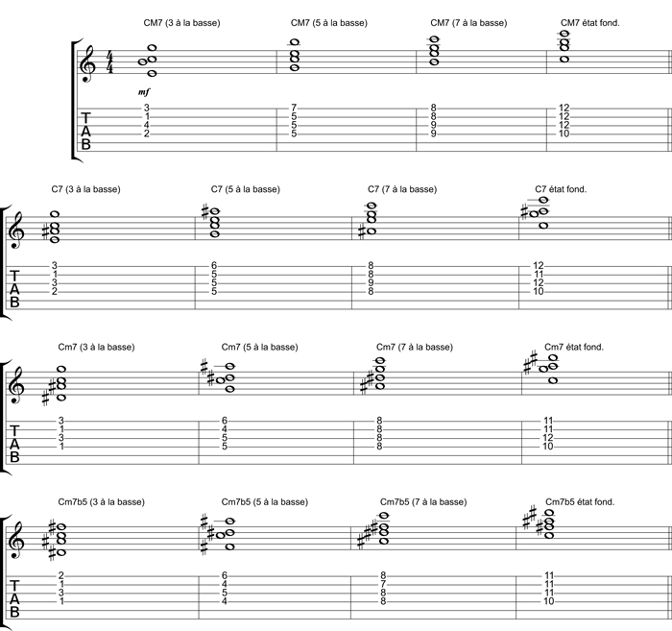
Task: Click the Cm7 (7 à la basse) label
Action: pyautogui.click(x=415, y=348)
